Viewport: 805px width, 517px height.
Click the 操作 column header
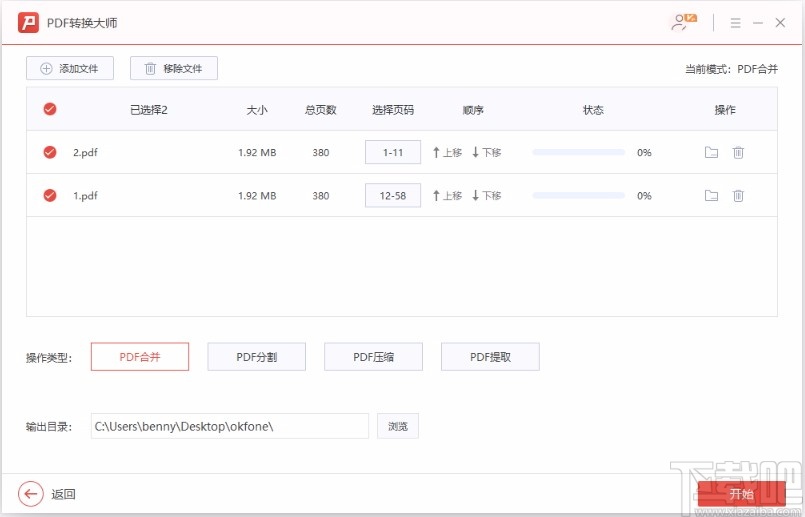point(725,110)
